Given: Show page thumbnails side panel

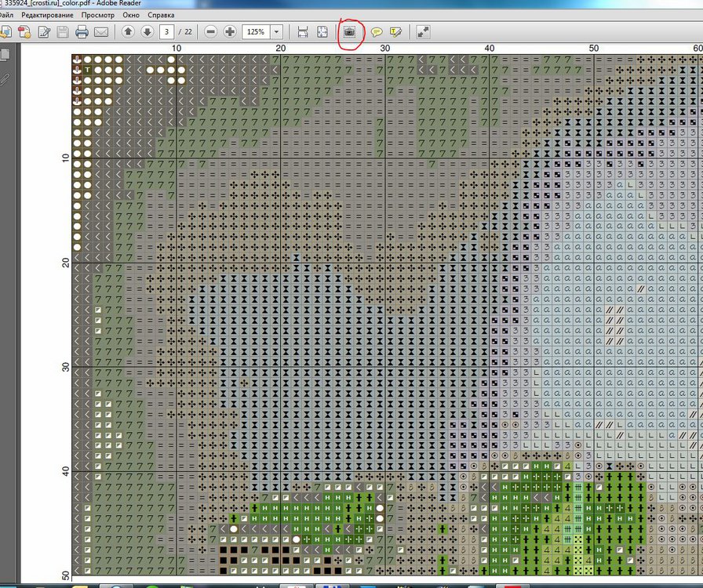Looking at the screenshot, I should click(5, 55).
